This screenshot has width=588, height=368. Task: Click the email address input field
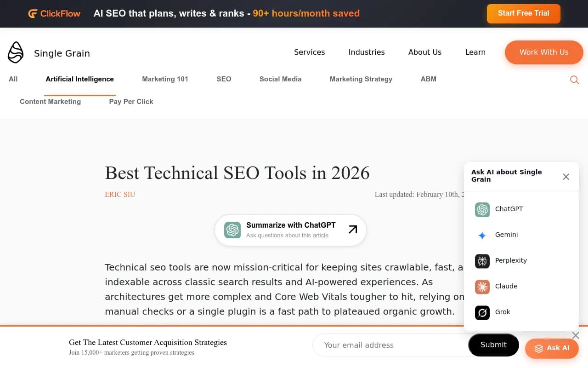(x=390, y=345)
